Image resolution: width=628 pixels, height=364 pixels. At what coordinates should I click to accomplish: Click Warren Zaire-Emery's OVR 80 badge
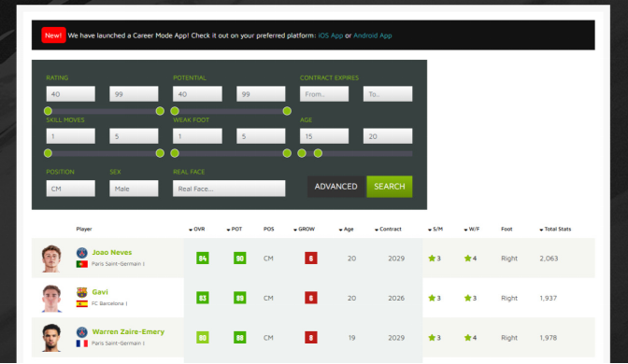tap(202, 338)
